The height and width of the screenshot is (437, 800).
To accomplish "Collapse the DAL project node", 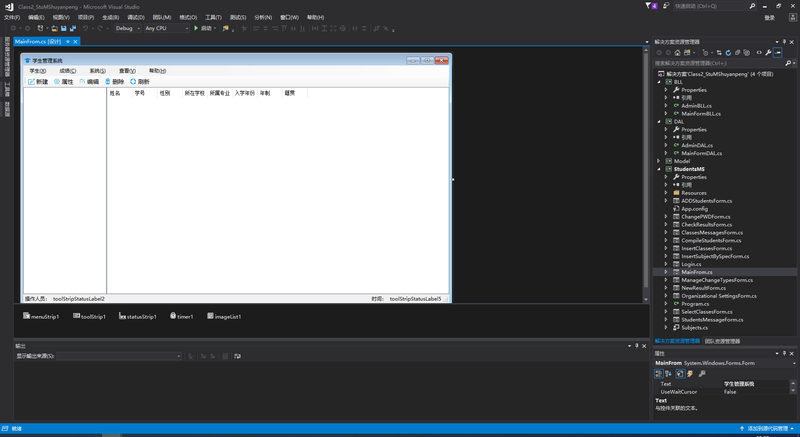I will click(659, 122).
